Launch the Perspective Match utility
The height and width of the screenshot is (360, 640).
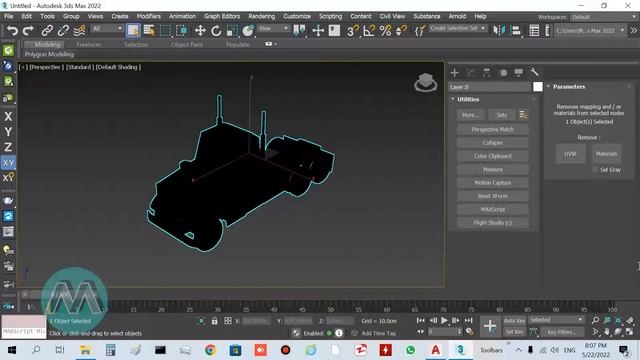click(493, 129)
